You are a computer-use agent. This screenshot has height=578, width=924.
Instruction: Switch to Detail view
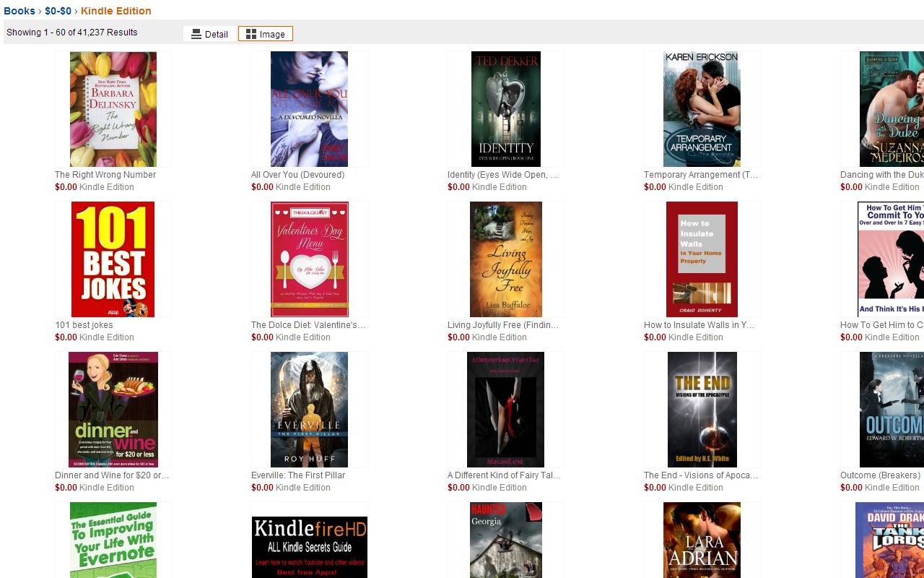209,34
